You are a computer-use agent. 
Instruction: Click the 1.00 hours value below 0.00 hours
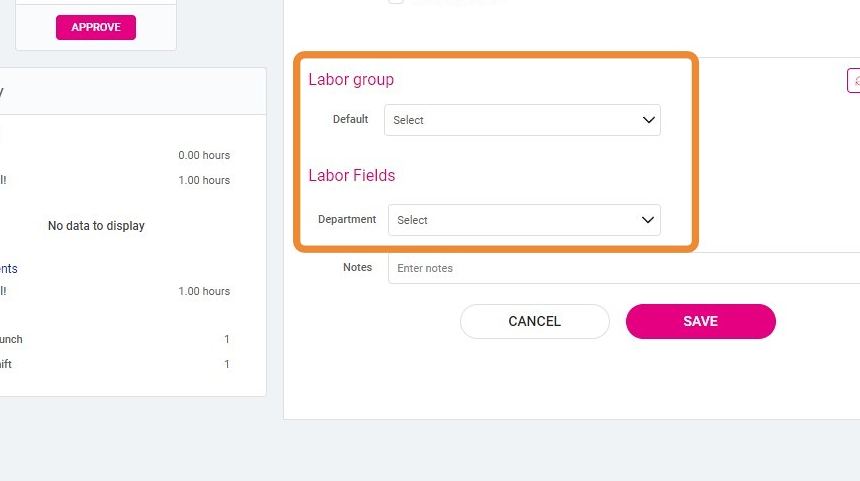(204, 180)
